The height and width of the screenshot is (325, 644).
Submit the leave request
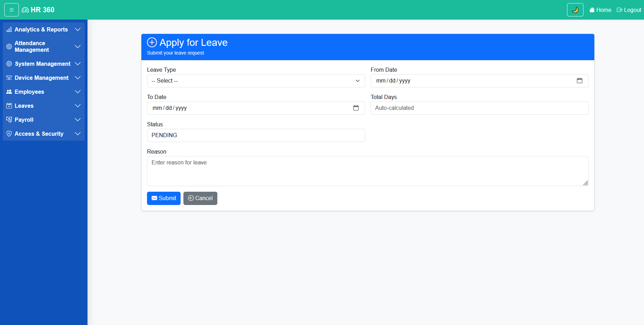click(x=163, y=198)
